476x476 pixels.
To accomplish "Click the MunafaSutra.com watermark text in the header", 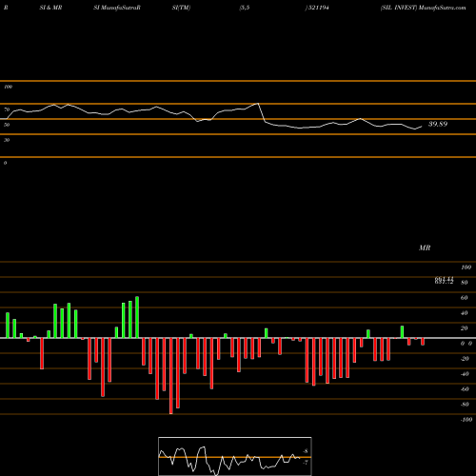I will (x=443, y=8).
